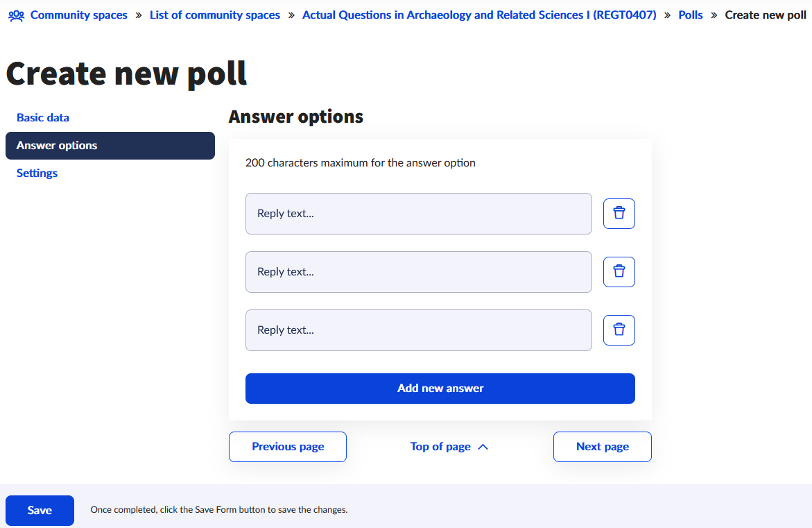Save the poll form
Image resolution: width=812 pixels, height=528 pixels.
tap(40, 511)
